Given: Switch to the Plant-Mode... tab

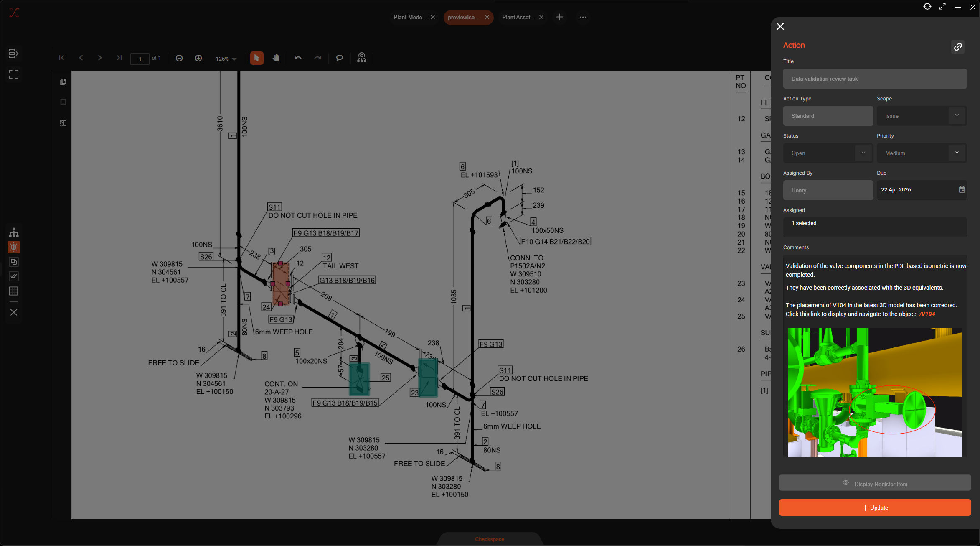Looking at the screenshot, I should tap(410, 17).
